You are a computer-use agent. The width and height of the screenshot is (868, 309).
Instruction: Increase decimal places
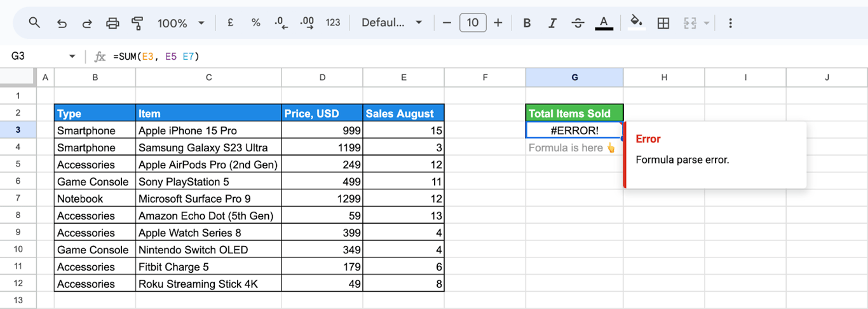[307, 23]
